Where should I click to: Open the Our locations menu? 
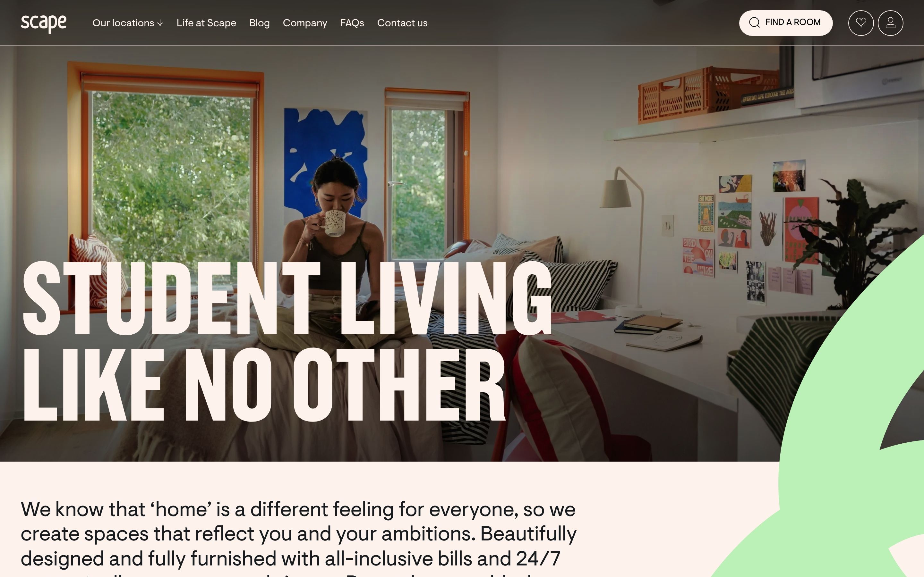point(128,23)
